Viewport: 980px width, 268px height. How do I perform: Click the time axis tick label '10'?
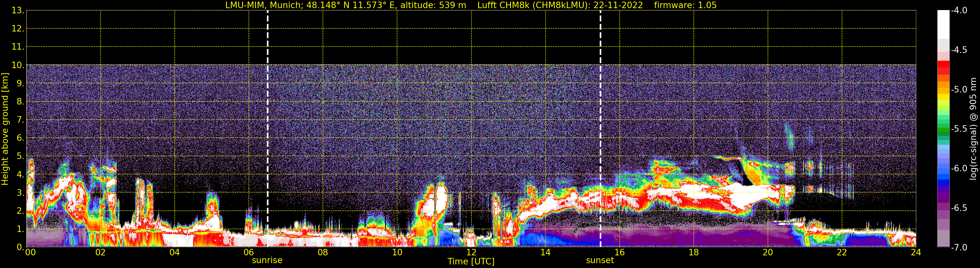pyautogui.click(x=397, y=252)
